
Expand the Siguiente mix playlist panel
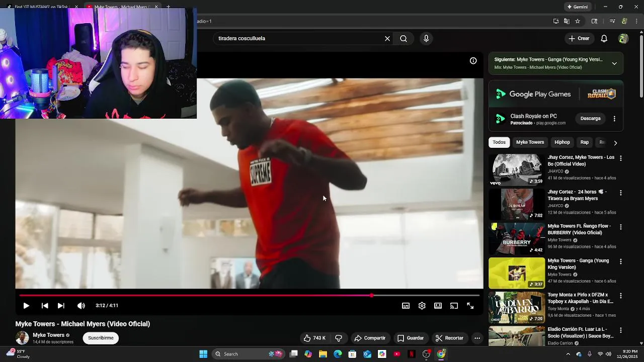click(x=614, y=63)
